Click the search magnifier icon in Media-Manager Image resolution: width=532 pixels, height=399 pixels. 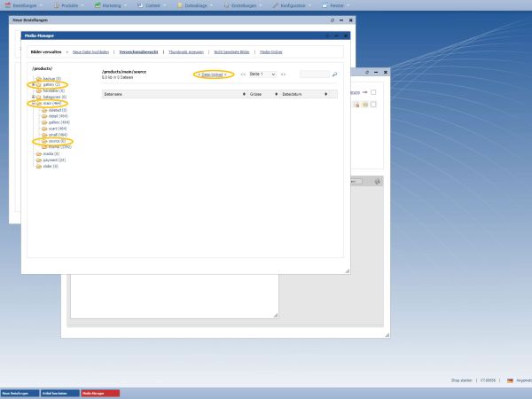(335, 74)
